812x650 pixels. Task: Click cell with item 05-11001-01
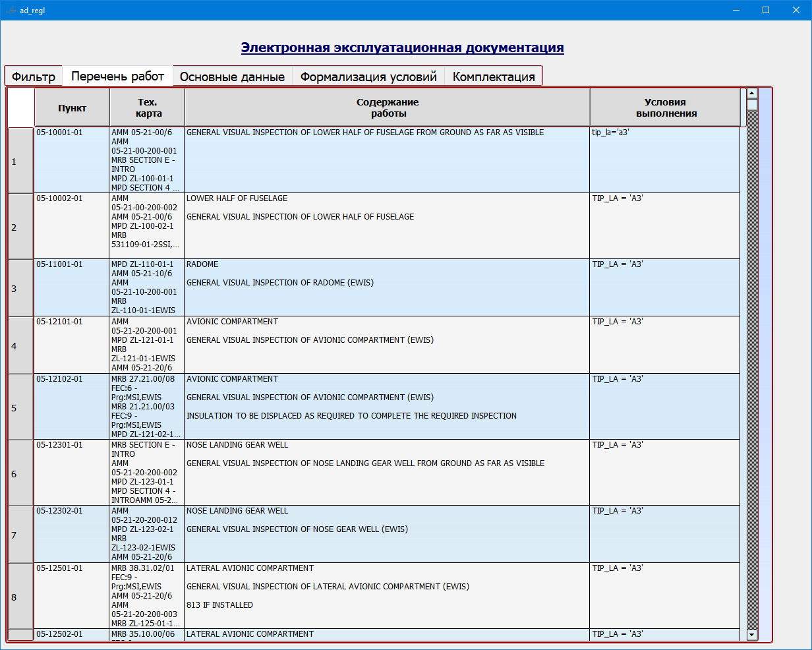pyautogui.click(x=72, y=287)
